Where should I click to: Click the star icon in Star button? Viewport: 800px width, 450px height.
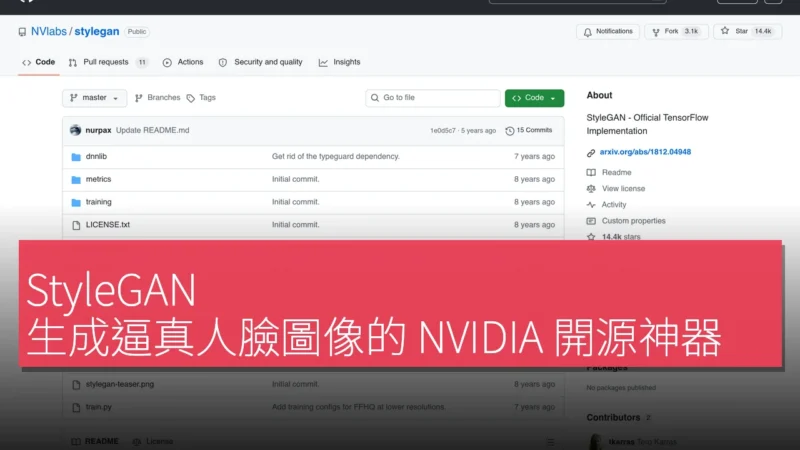[x=725, y=31]
